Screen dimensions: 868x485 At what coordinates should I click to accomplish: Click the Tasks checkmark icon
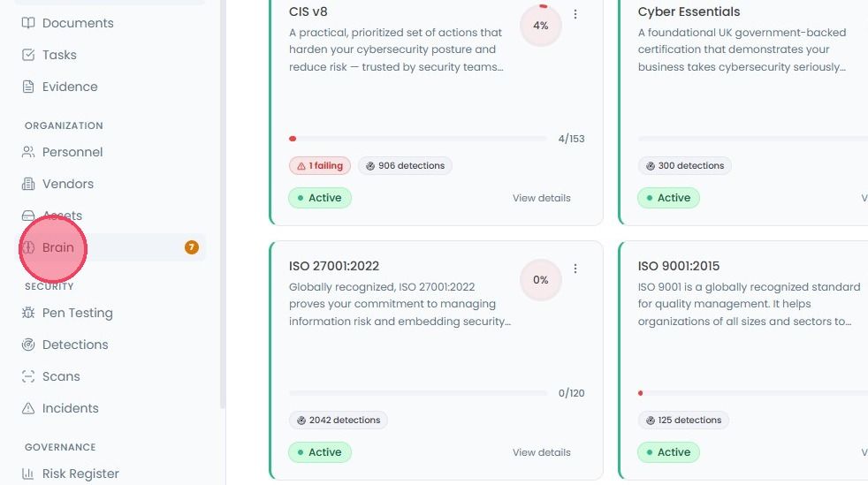tap(27, 55)
